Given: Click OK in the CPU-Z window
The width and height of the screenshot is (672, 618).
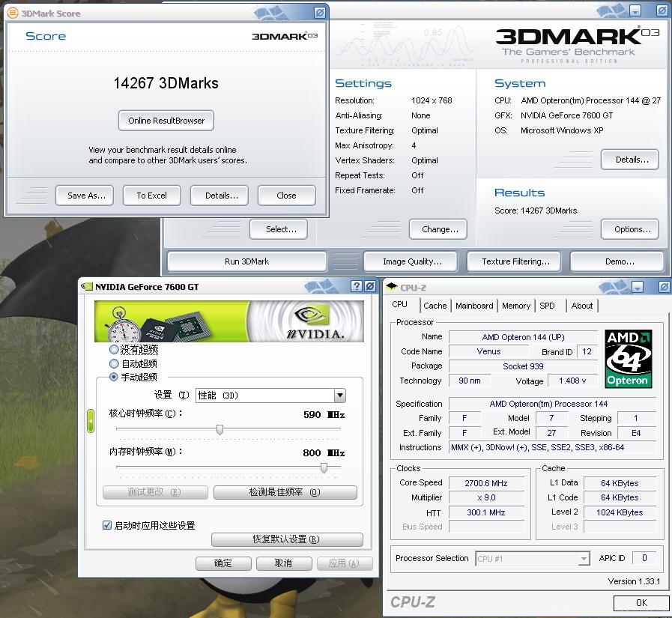Looking at the screenshot, I should pyautogui.click(x=641, y=603).
